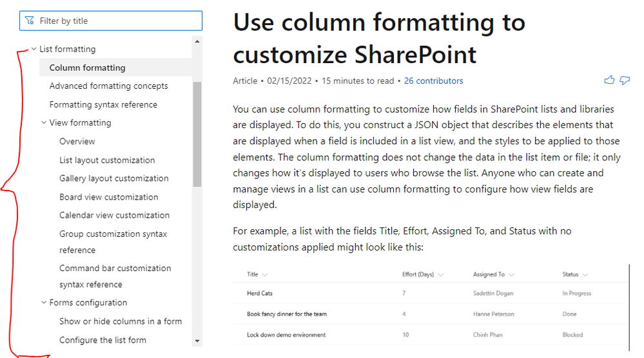Screen dimensions: 644x358
Task: Click the 15 minutes to read text
Action: (x=358, y=80)
